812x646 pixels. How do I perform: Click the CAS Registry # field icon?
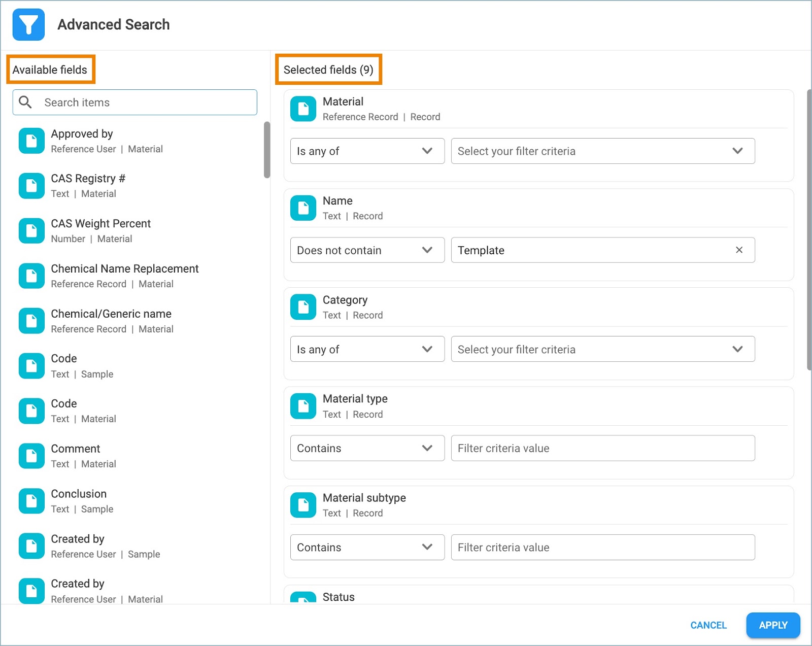(31, 186)
